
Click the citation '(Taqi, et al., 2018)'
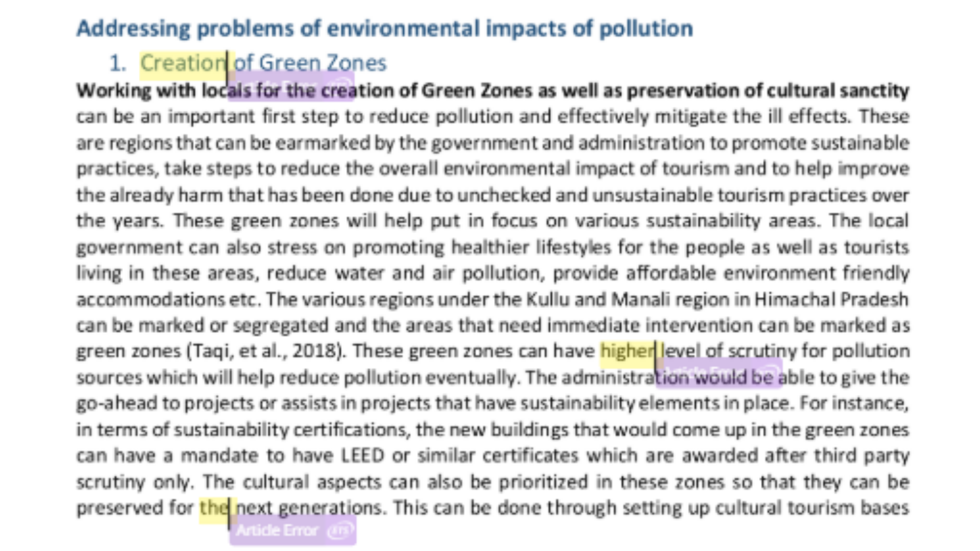click(264, 352)
